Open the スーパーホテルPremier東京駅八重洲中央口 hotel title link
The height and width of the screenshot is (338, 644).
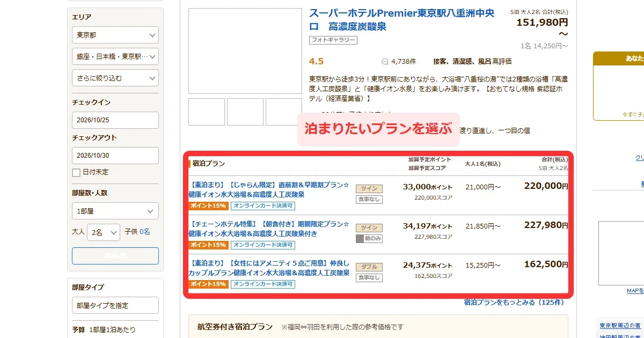click(x=402, y=20)
